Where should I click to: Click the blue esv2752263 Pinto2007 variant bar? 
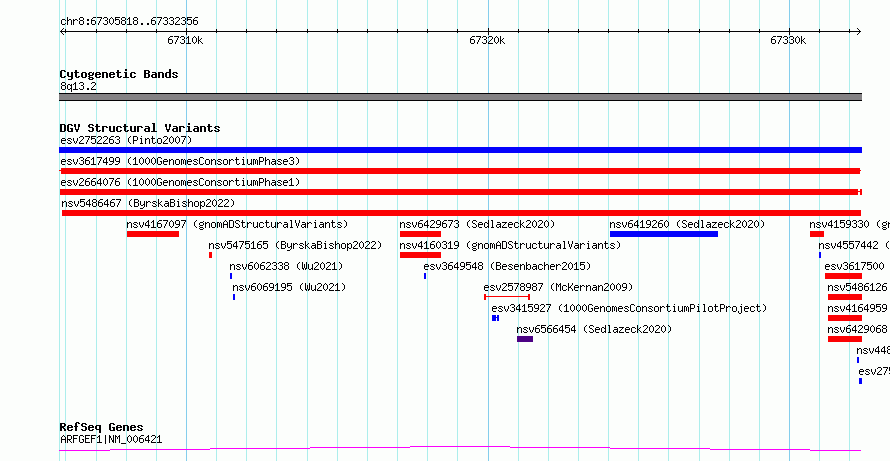460,150
